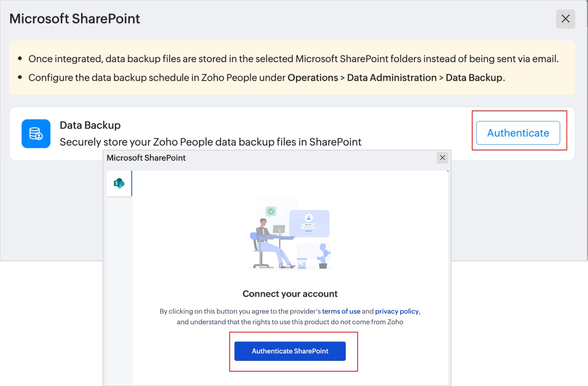Click the Securely store backup files description

click(x=210, y=142)
